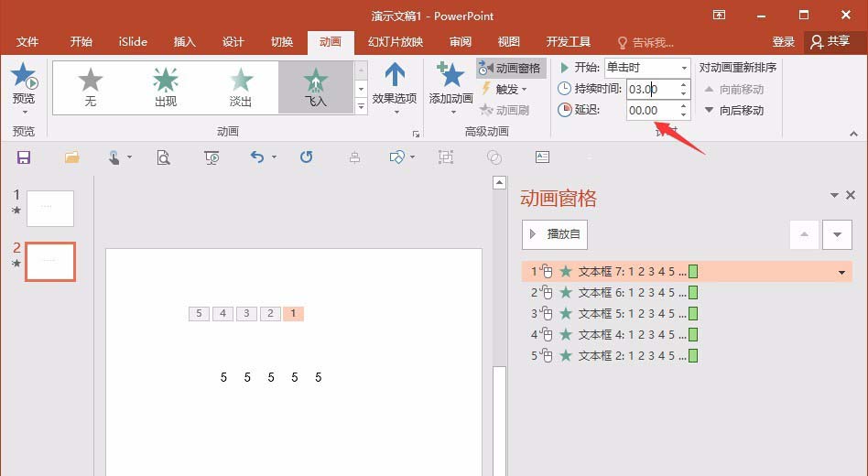Select the 淡出 (Fade) animation effect
This screenshot has height=476, width=868.
point(241,87)
